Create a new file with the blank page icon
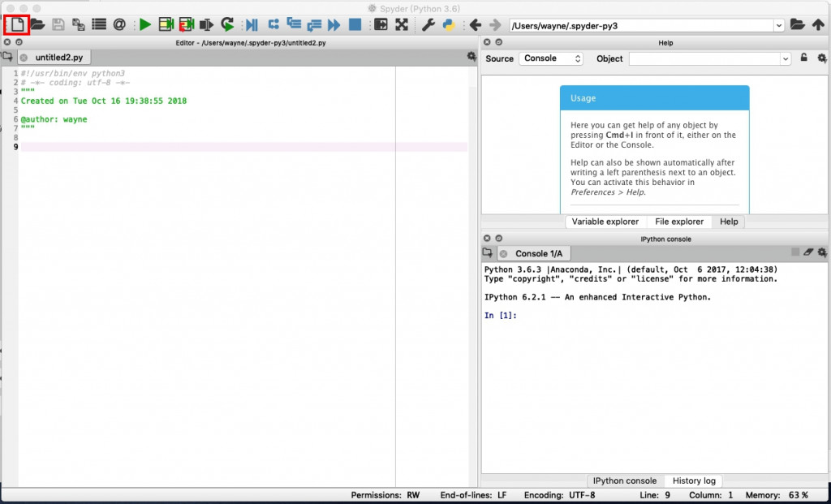 (x=18, y=24)
